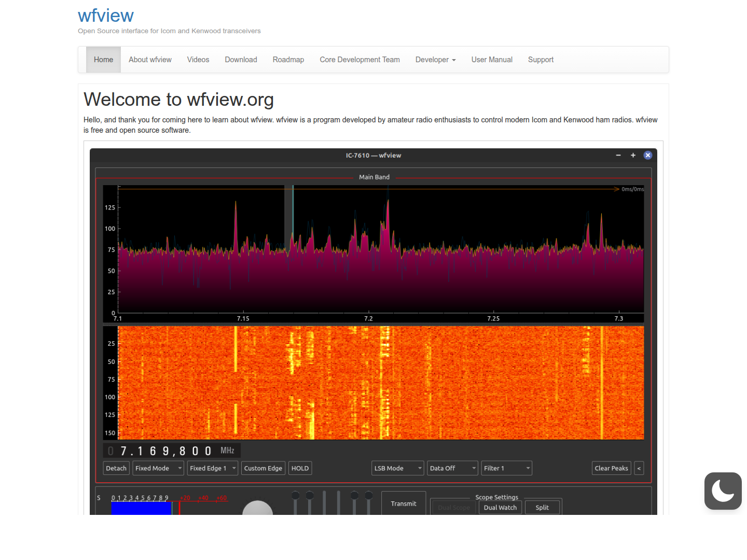Toggle the Split button
The image size is (747, 560).
click(542, 508)
